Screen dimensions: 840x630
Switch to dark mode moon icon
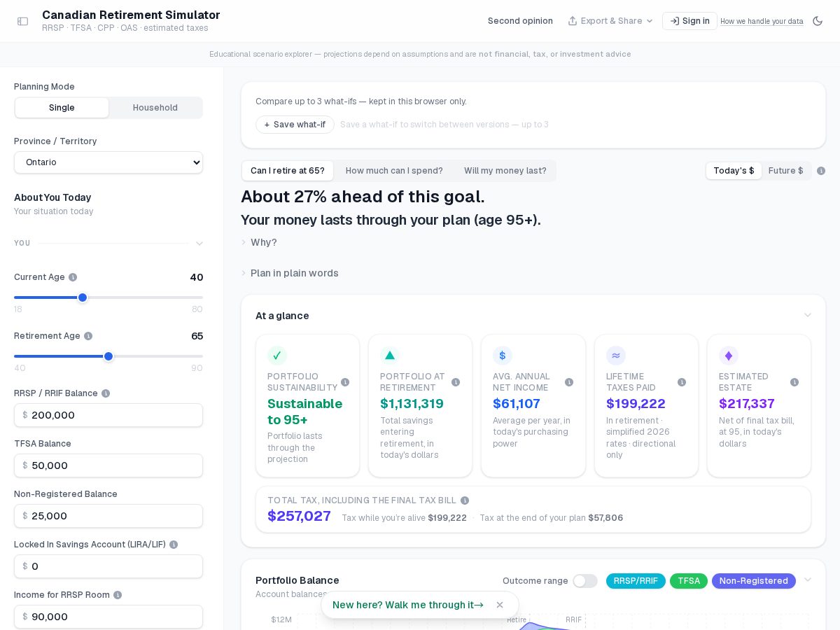point(818,21)
